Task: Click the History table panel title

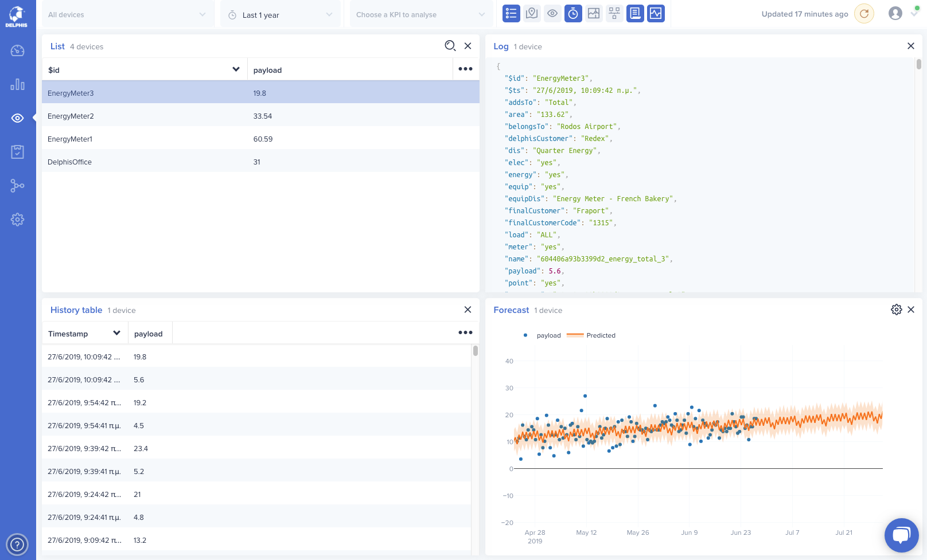Action: coord(76,310)
